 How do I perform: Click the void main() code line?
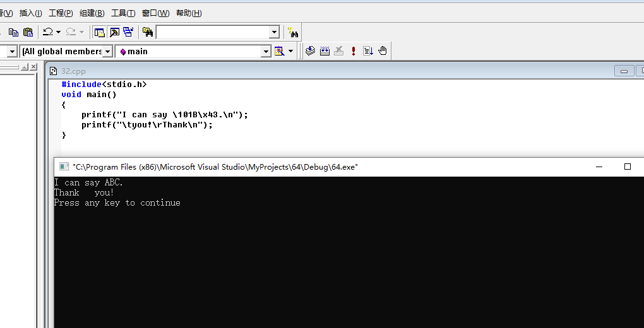pyautogui.click(x=89, y=95)
